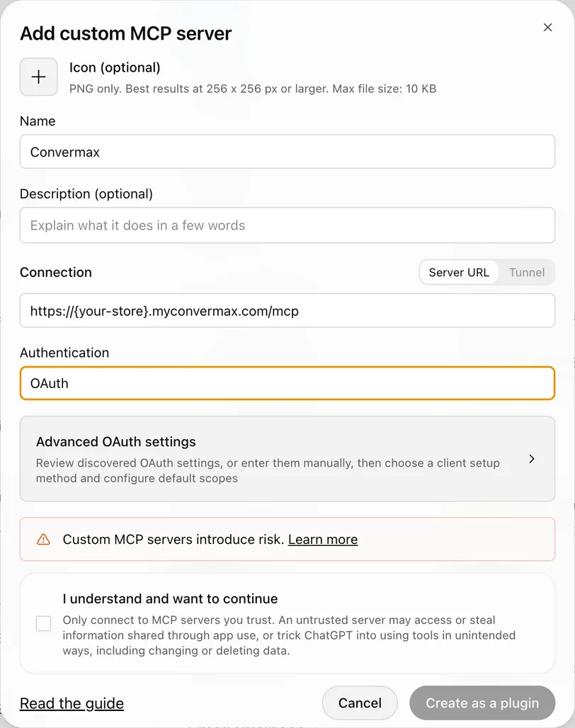
Task: Click the 'Add custom MCP server' heading
Action: [126, 33]
